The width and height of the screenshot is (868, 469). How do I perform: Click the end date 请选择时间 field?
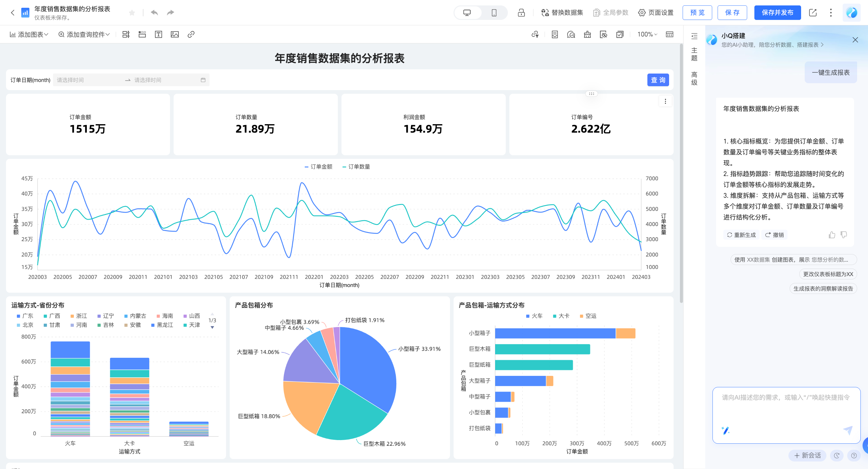click(x=165, y=80)
